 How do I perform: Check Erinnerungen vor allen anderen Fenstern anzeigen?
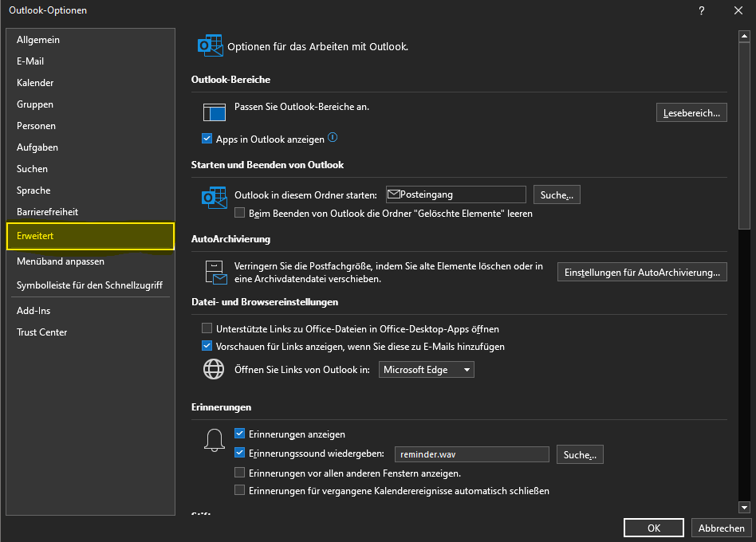click(x=240, y=473)
